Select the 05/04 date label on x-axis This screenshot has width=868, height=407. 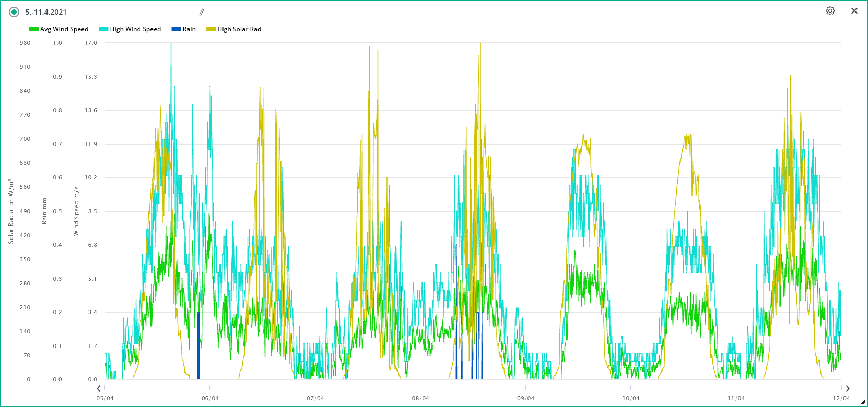tap(105, 398)
